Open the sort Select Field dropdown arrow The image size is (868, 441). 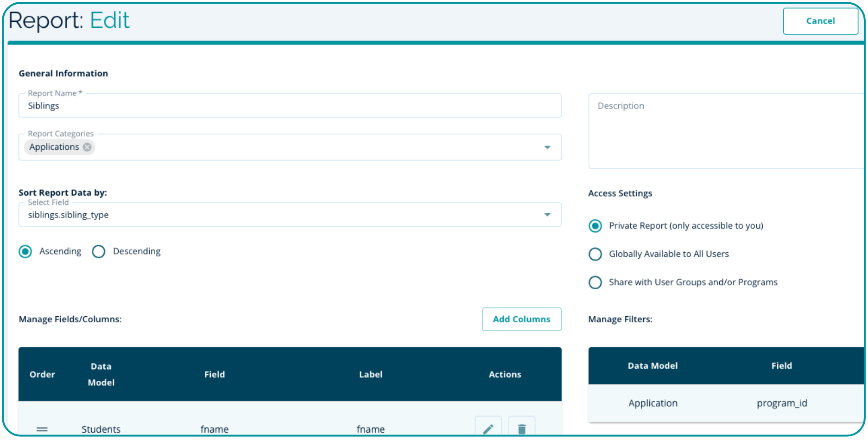[x=547, y=215]
